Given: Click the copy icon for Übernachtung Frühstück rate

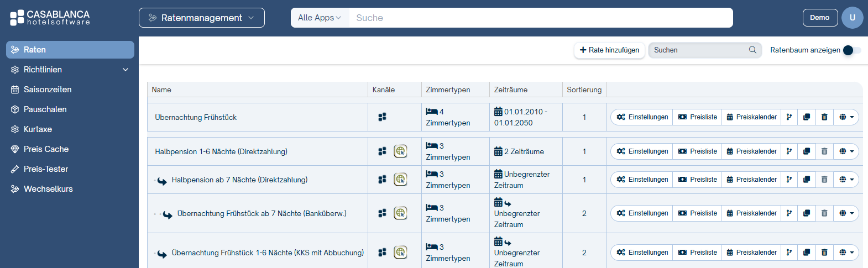Looking at the screenshot, I should [x=807, y=117].
